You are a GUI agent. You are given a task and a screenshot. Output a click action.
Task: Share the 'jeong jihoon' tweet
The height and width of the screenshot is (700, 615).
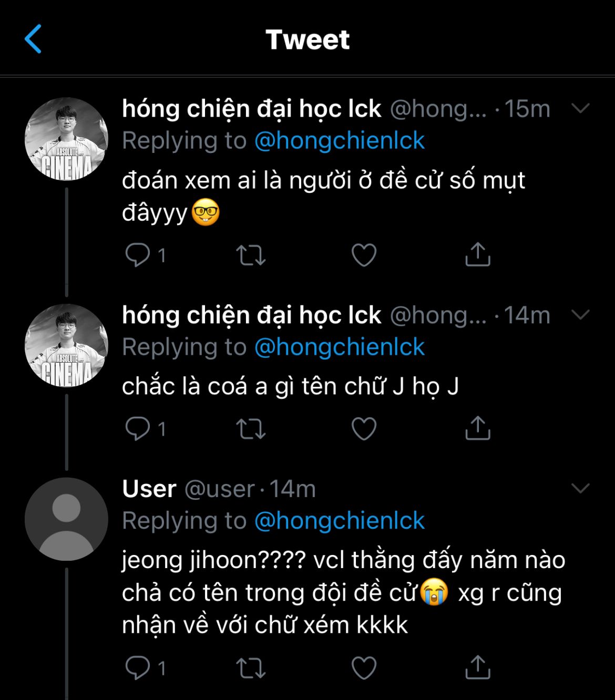point(478,667)
